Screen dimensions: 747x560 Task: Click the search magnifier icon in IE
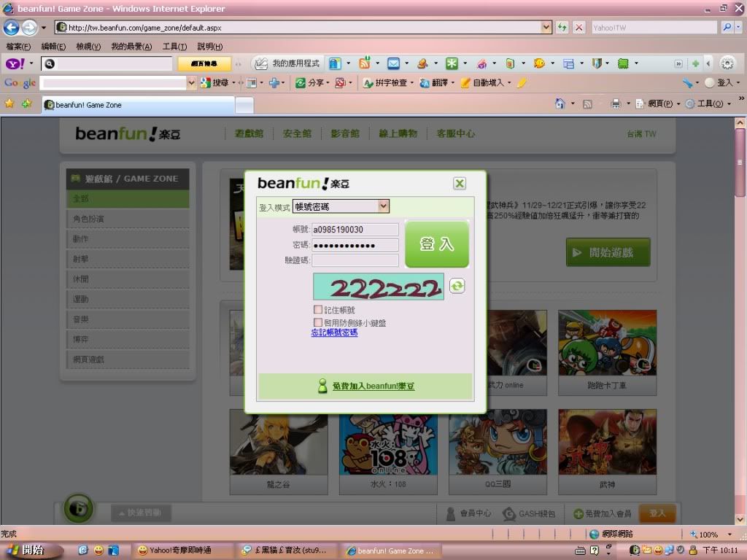(727, 27)
